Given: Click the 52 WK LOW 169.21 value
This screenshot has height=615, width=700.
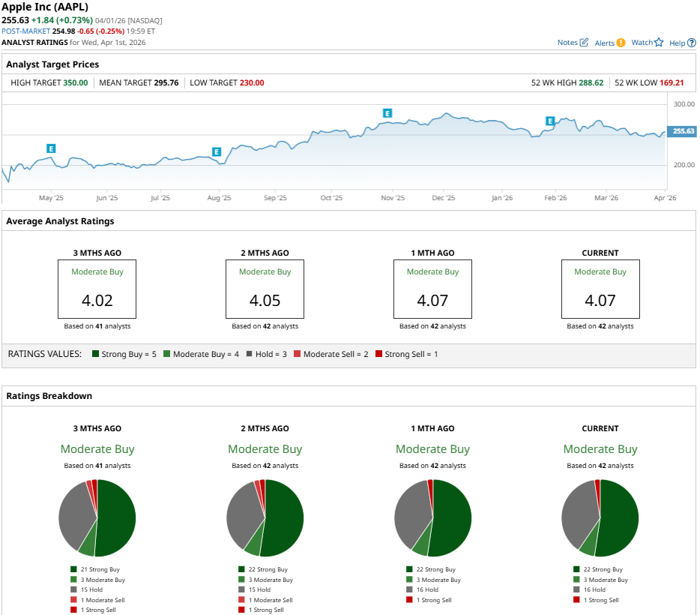Looking at the screenshot, I should 672,82.
